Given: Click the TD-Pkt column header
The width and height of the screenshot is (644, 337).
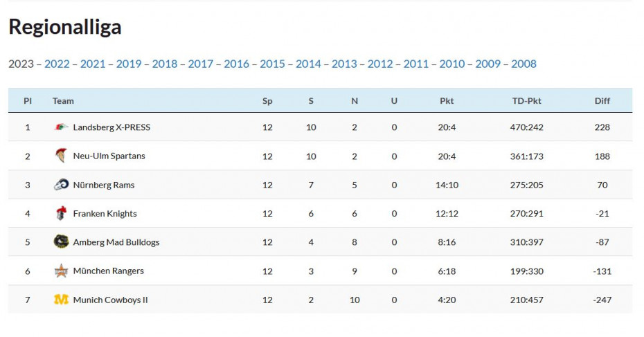Looking at the screenshot, I should pyautogui.click(x=527, y=101).
